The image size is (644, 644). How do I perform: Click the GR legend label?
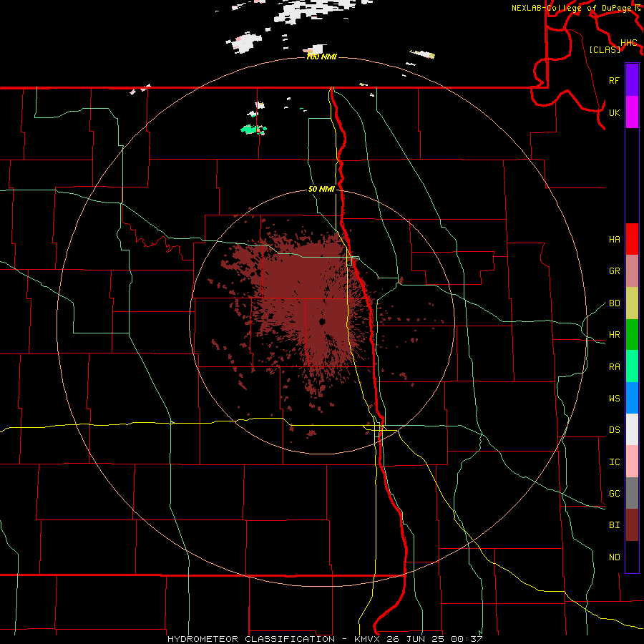click(x=614, y=271)
